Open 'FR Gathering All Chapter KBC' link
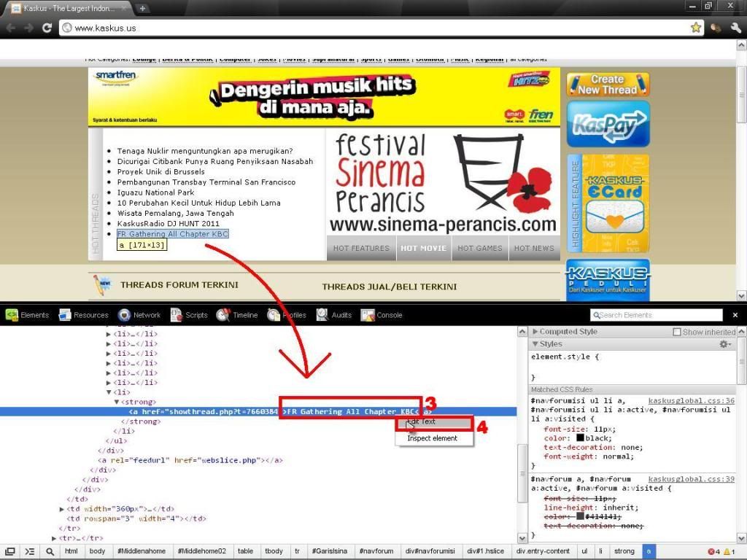 pyautogui.click(x=172, y=234)
